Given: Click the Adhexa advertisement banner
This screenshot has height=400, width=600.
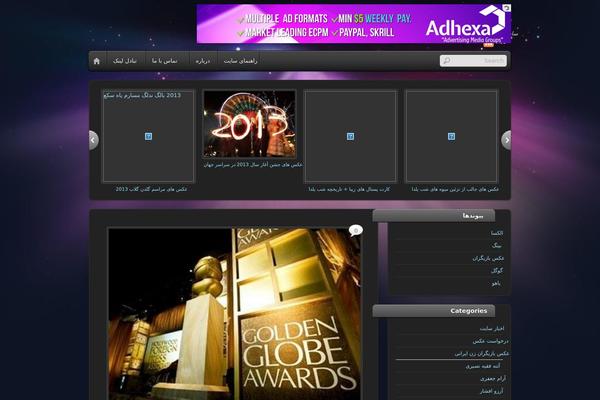Looking at the screenshot, I should point(354,24).
